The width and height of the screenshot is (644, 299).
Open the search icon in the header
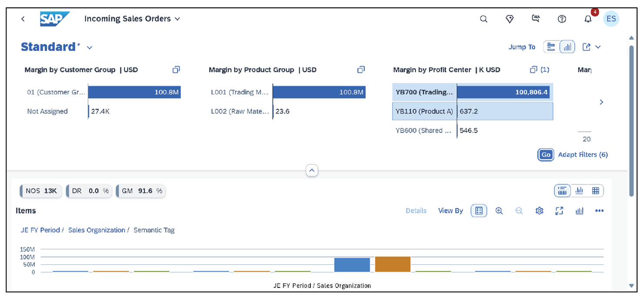click(x=483, y=19)
